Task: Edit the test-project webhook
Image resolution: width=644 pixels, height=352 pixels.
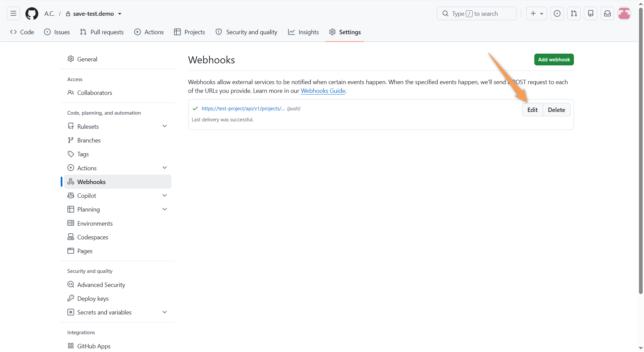Action: [x=532, y=110]
